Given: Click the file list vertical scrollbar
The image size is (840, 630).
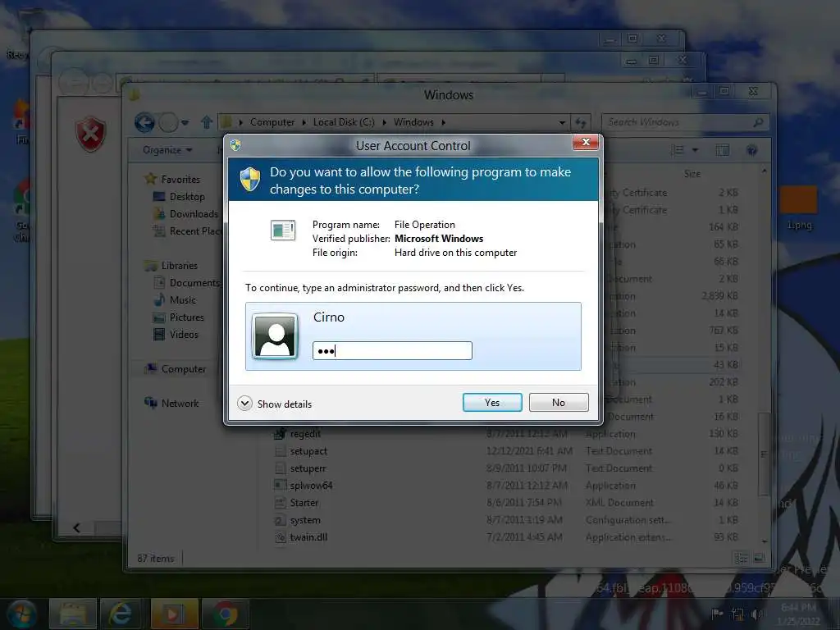Looking at the screenshot, I should point(764,454).
